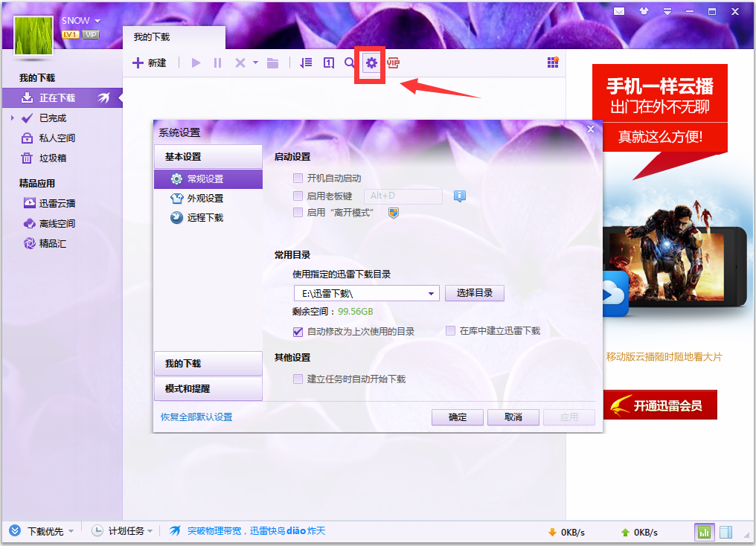Viewport: 756px width, 546px height.
Task: Click the VIP acceleration toolbar icon
Action: 393,63
